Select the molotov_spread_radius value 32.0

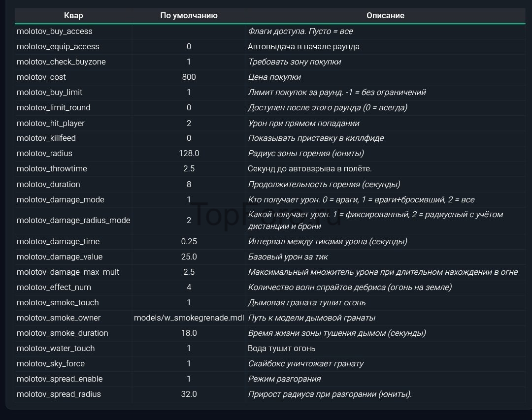(x=189, y=394)
